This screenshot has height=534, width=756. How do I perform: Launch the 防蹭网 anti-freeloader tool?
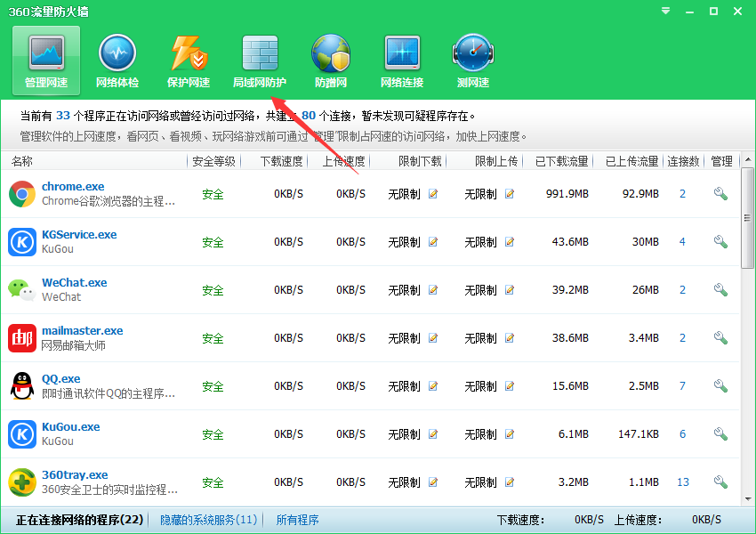point(331,59)
